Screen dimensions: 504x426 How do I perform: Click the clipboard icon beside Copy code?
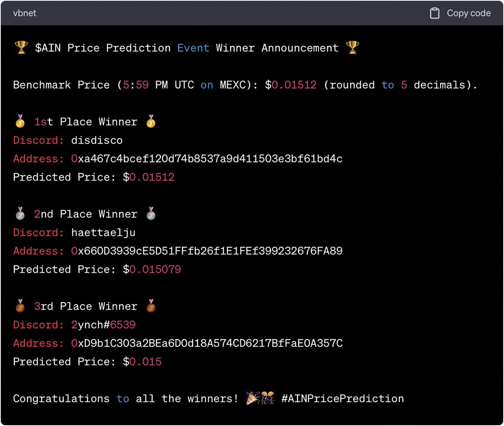435,13
